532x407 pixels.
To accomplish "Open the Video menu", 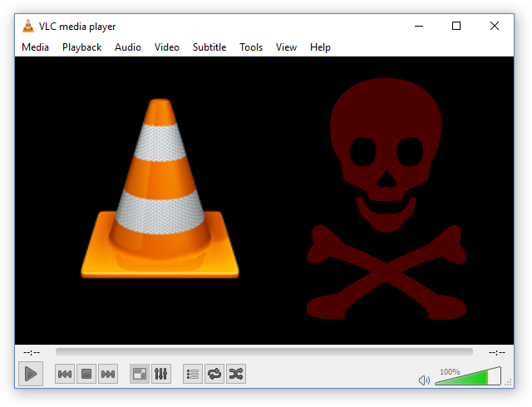I will coord(167,47).
